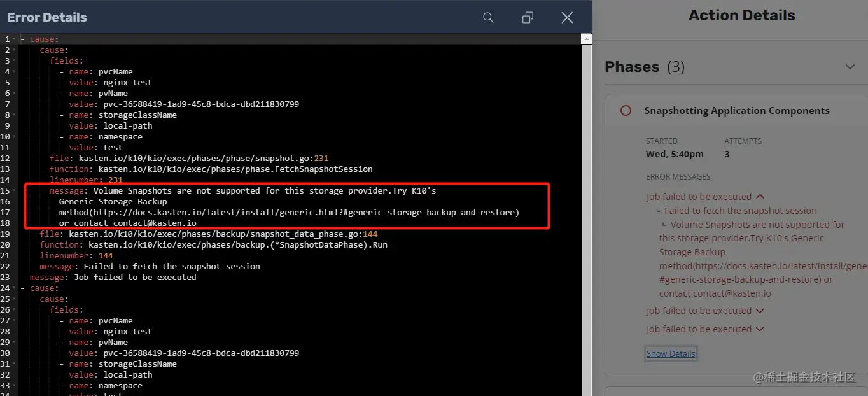Image resolution: width=868 pixels, height=396 pixels.
Task: Open the Show Details link
Action: (x=671, y=353)
